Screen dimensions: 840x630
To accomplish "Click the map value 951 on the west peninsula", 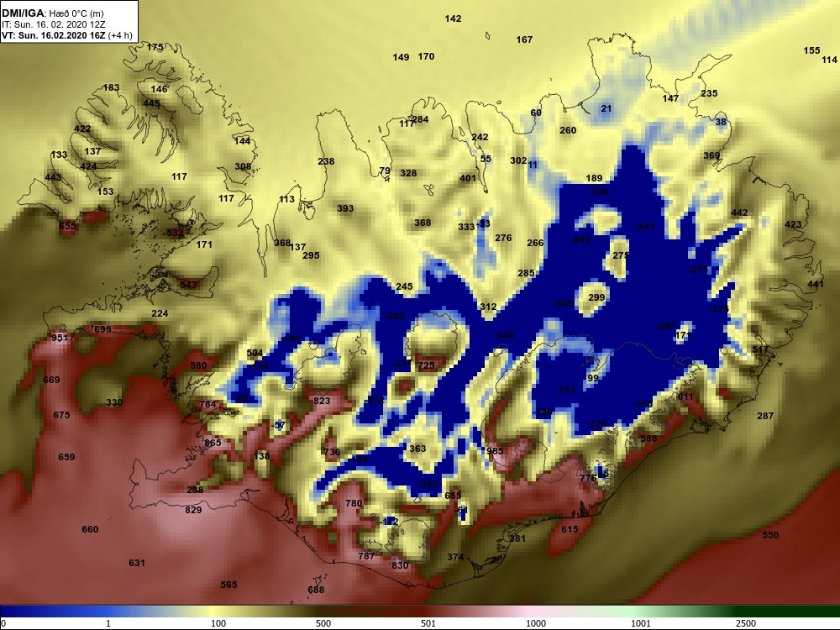I will point(60,338).
